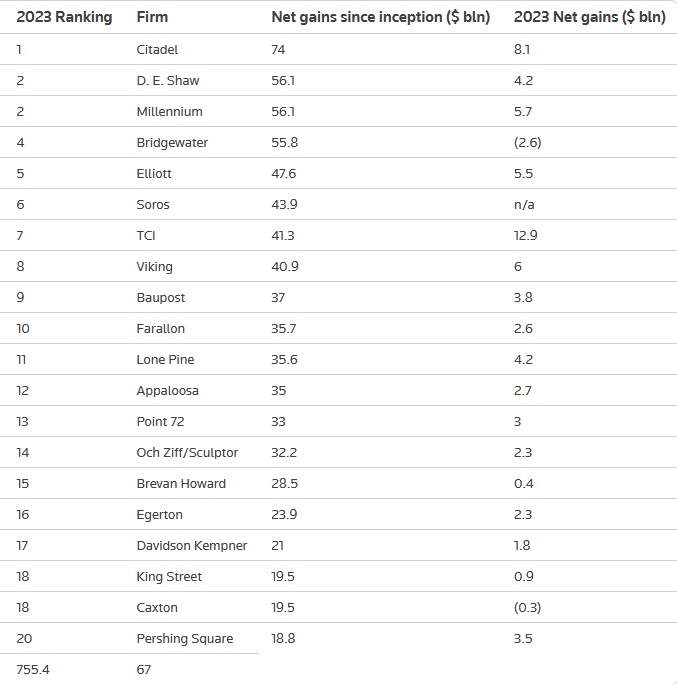
Task: Select the Millennium firm cell
Action: [169, 111]
